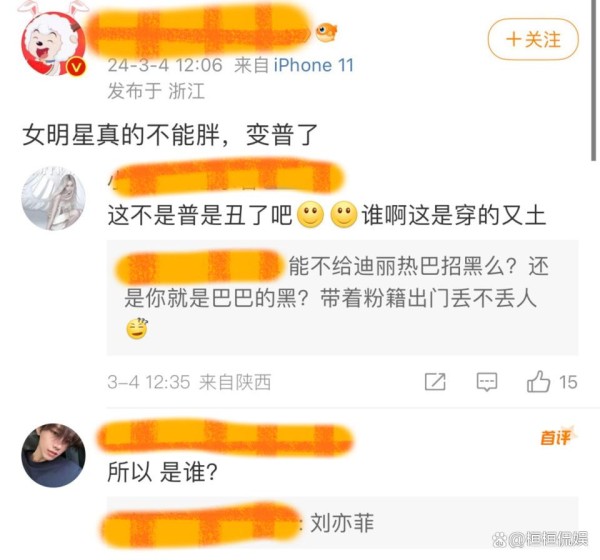
Task: Tap the blurred username of first commenter
Action: (228, 177)
